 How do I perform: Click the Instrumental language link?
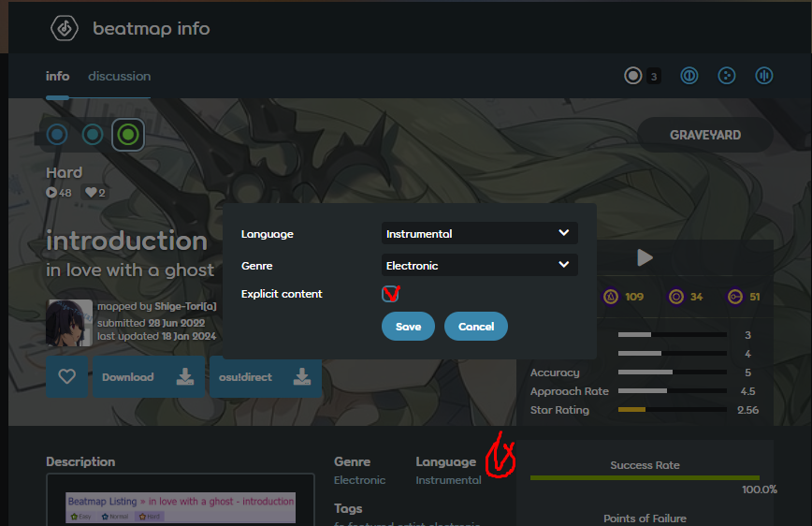click(x=448, y=480)
